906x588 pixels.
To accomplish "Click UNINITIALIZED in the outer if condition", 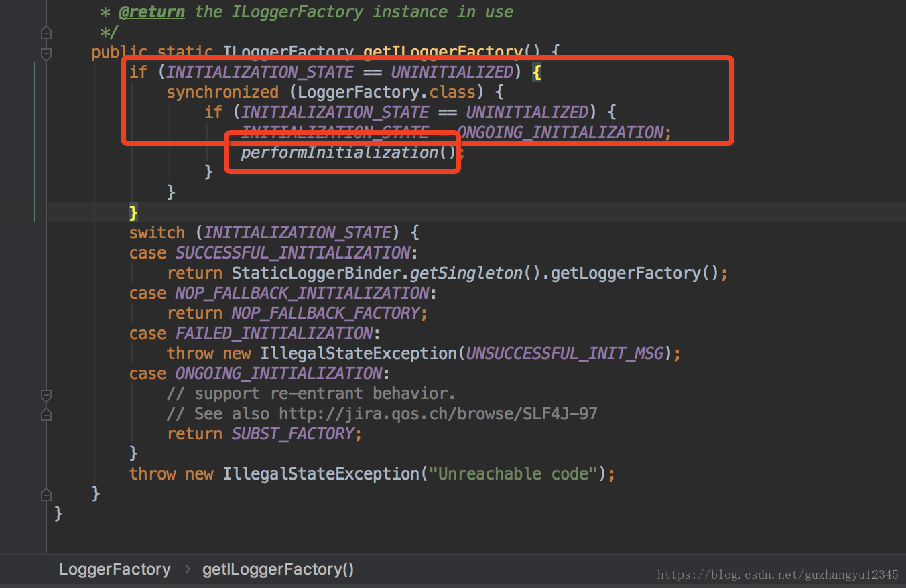I will coord(452,72).
